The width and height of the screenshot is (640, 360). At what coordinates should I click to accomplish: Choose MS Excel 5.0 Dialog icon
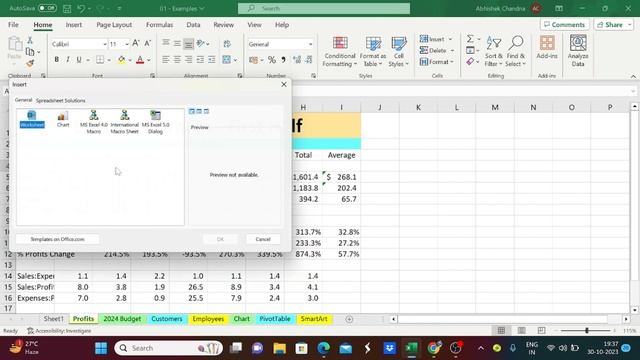point(156,122)
